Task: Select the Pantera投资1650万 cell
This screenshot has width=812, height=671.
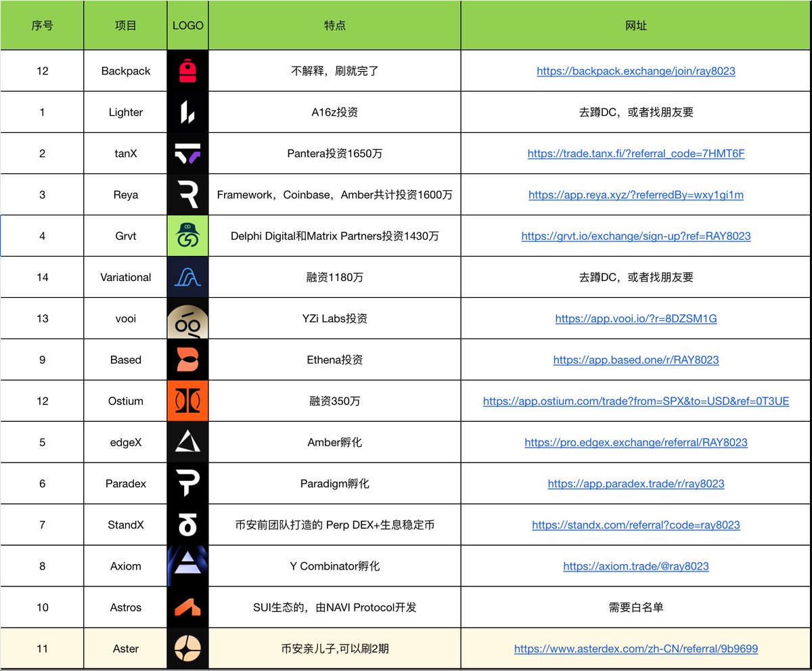Action: tap(334, 154)
